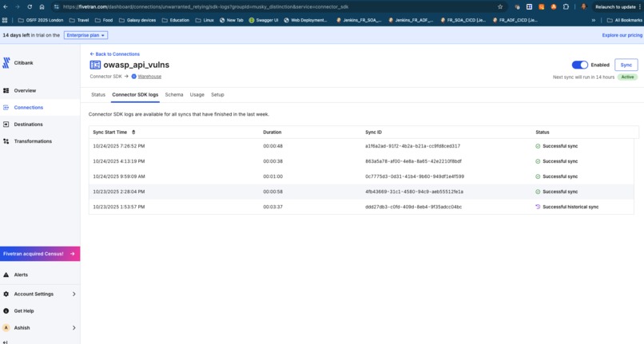The height and width of the screenshot is (344, 644).
Task: Click the browser back arrow
Action: click(6, 7)
